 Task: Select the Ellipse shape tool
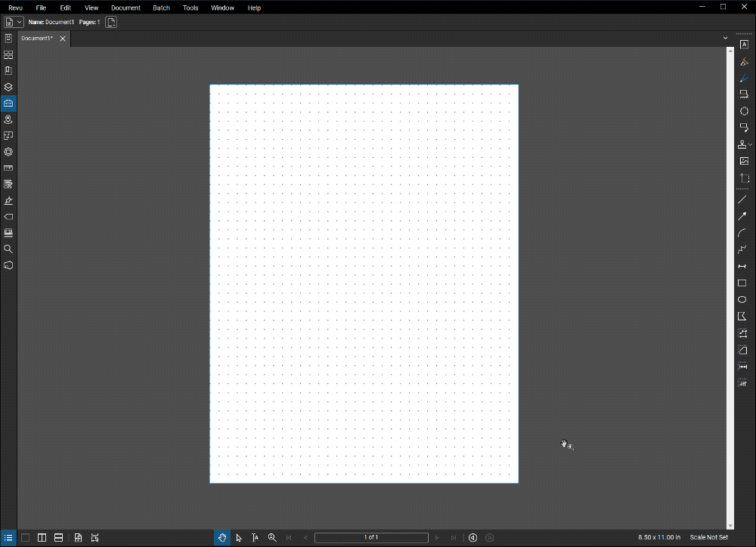pyautogui.click(x=743, y=299)
